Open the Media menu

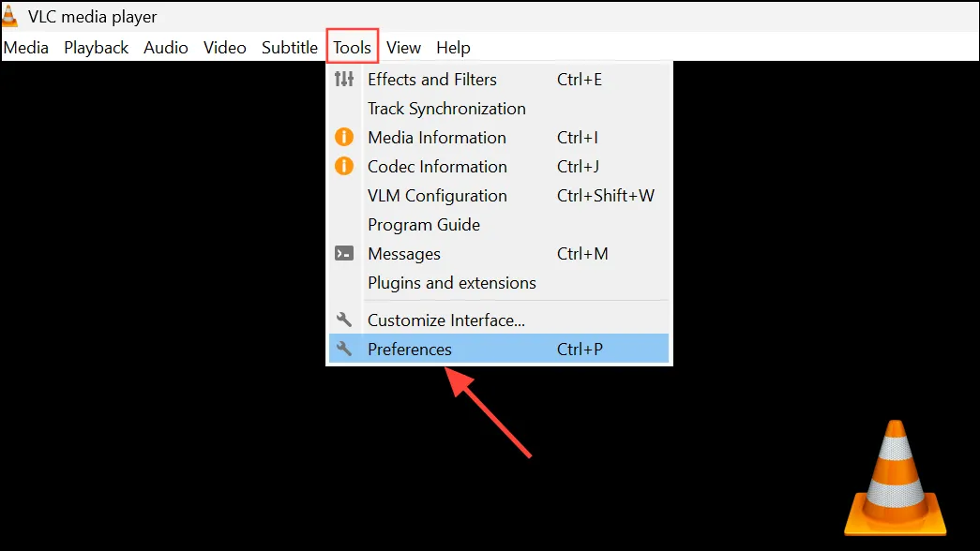click(25, 48)
